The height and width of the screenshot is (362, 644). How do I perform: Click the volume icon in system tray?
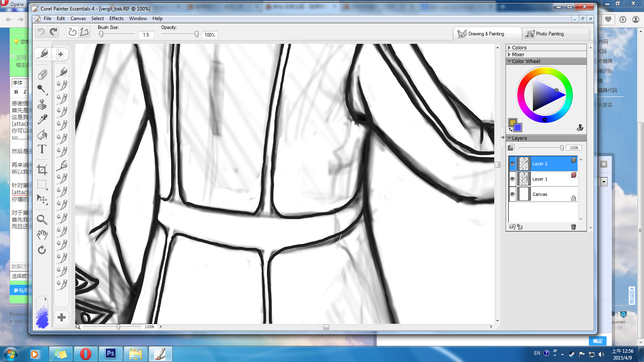tap(601, 354)
